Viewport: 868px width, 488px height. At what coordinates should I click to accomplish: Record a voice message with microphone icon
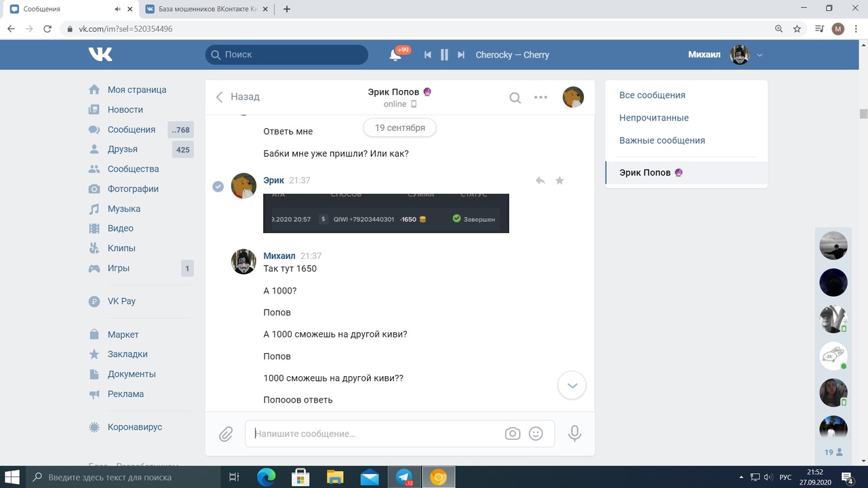(x=574, y=434)
